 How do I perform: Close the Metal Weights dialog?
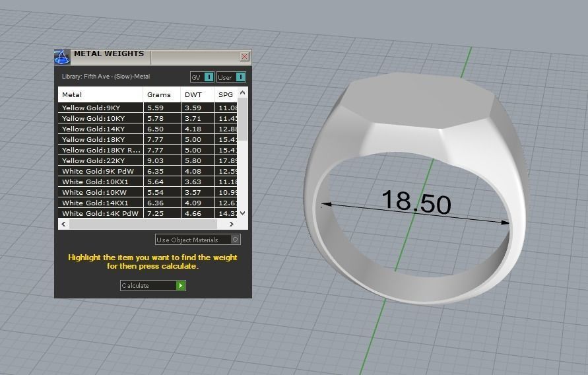[244, 57]
